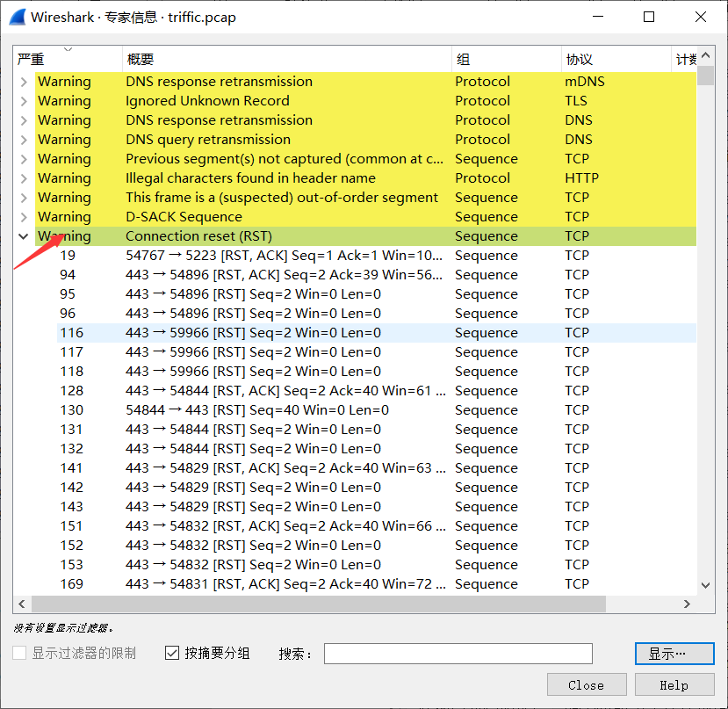
Task: Expand the Illegal characters found HTTP warning
Action: [24, 178]
